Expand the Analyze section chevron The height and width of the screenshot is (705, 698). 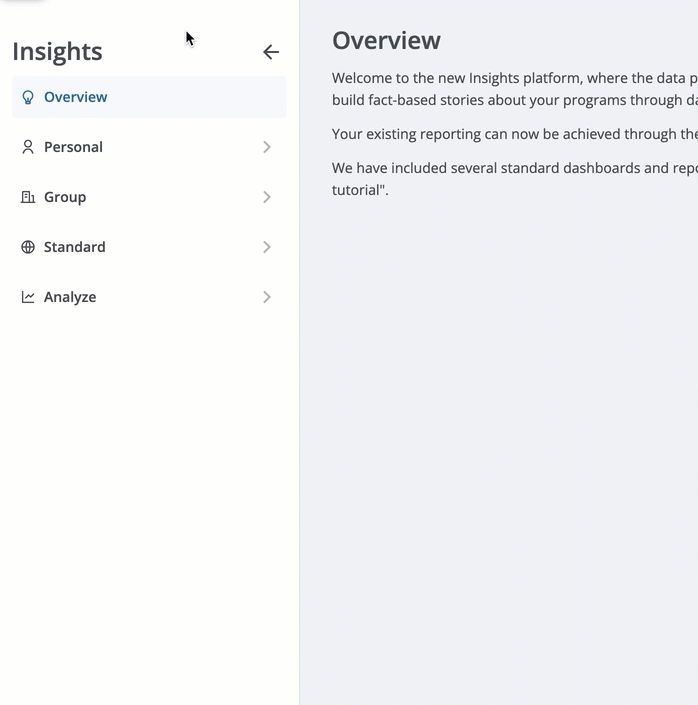pyautogui.click(x=267, y=297)
